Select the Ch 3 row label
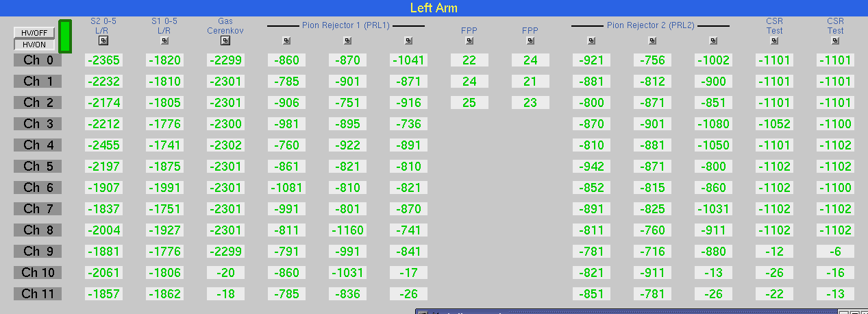The image size is (868, 314). 38,124
